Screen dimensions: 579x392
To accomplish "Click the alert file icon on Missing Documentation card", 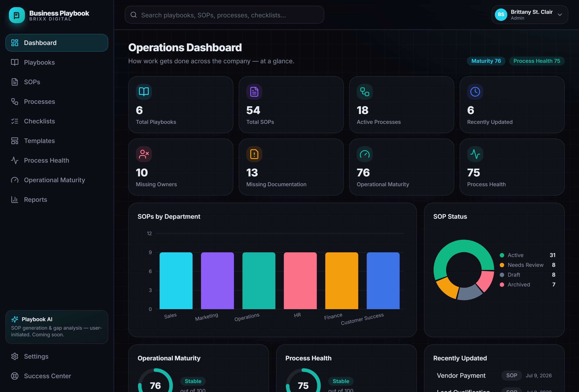I will [x=254, y=154].
